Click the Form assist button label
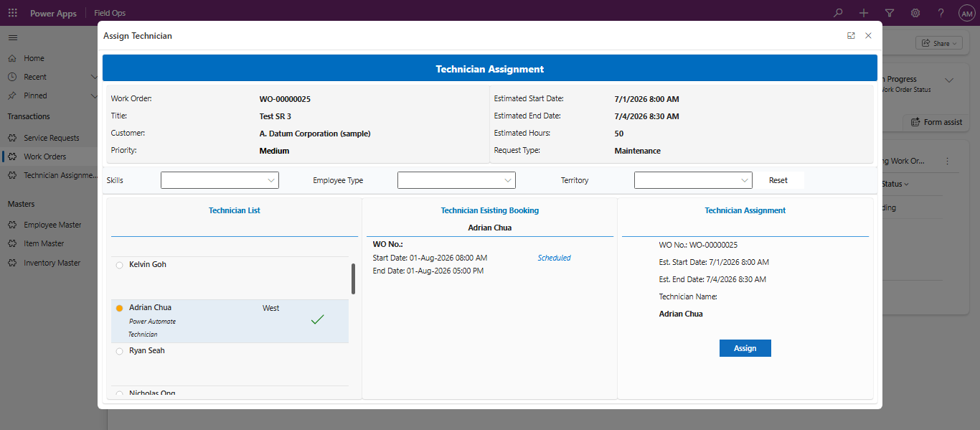Viewport: 980px width, 430px height. pyautogui.click(x=943, y=122)
